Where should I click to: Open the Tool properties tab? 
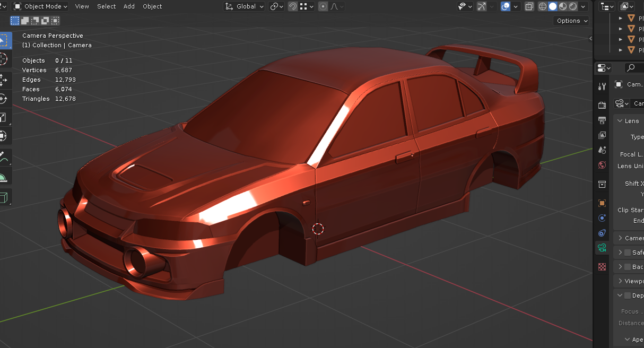602,86
